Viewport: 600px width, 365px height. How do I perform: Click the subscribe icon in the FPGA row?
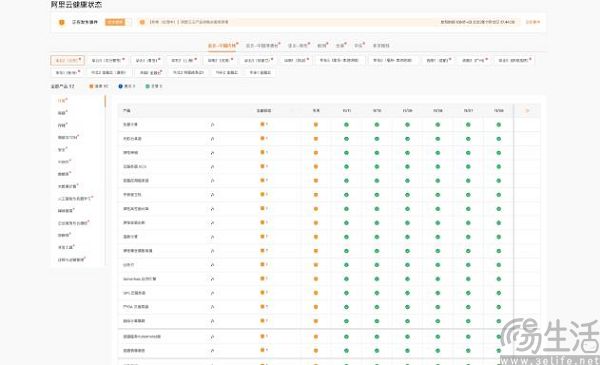click(212, 307)
